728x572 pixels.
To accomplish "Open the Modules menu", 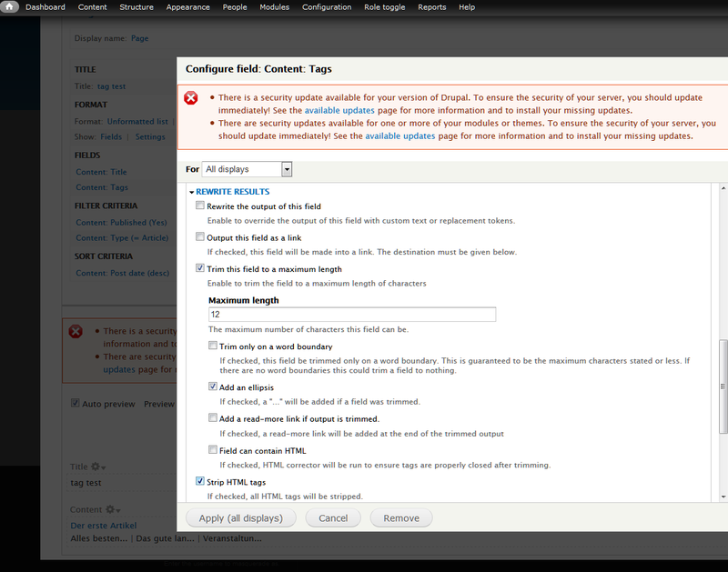I will pyautogui.click(x=274, y=7).
